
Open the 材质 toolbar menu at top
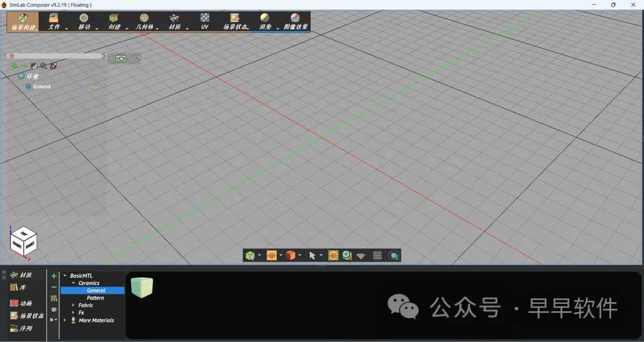click(x=175, y=22)
